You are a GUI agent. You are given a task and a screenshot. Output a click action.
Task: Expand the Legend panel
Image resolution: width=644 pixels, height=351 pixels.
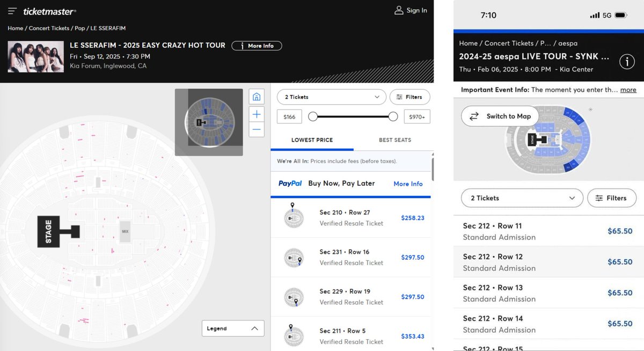pyautogui.click(x=233, y=328)
